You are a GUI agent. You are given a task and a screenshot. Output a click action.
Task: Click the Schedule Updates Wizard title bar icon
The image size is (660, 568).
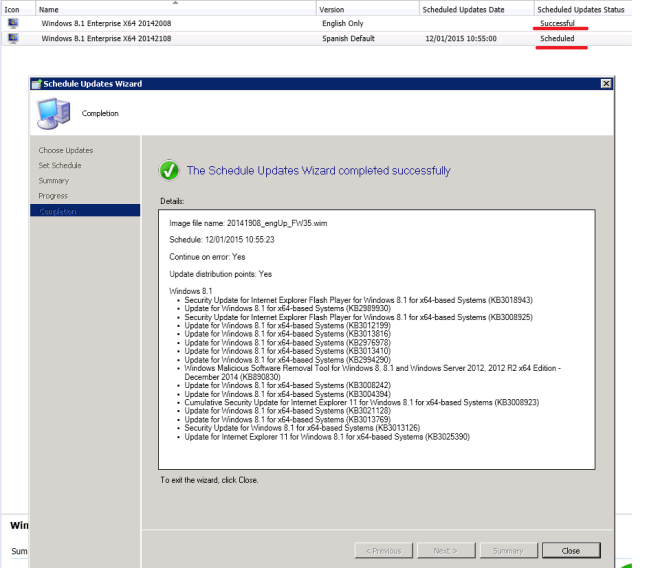[36, 84]
